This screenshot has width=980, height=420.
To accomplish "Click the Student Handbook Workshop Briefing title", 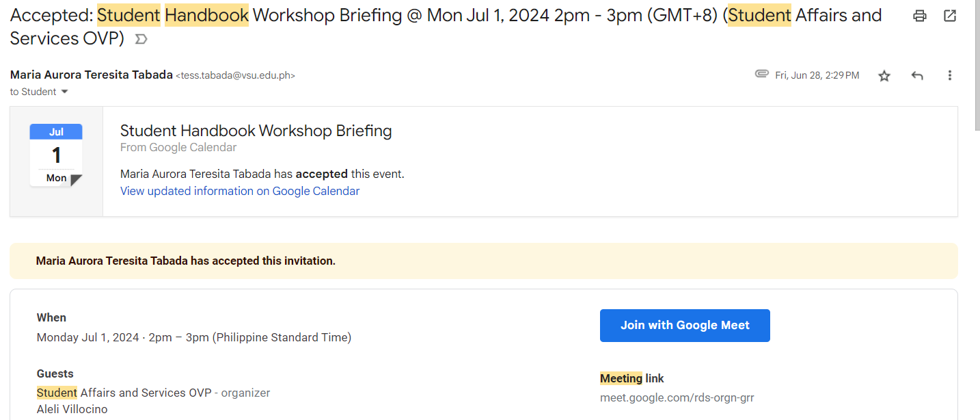I will (x=256, y=131).
